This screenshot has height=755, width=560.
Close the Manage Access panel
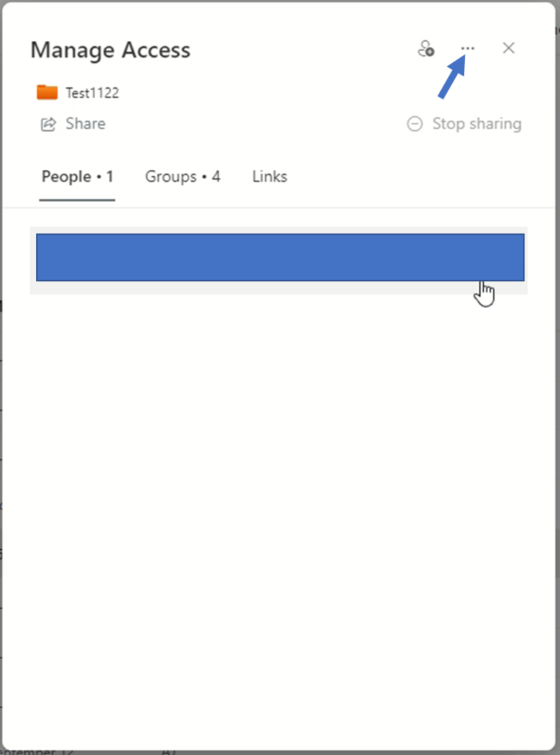pyautogui.click(x=508, y=48)
